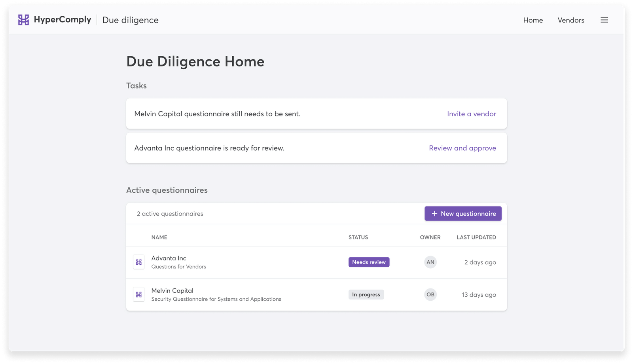Click the HyperComply logo icon
Image resolution: width=633 pixels, height=364 pixels.
coord(23,19)
